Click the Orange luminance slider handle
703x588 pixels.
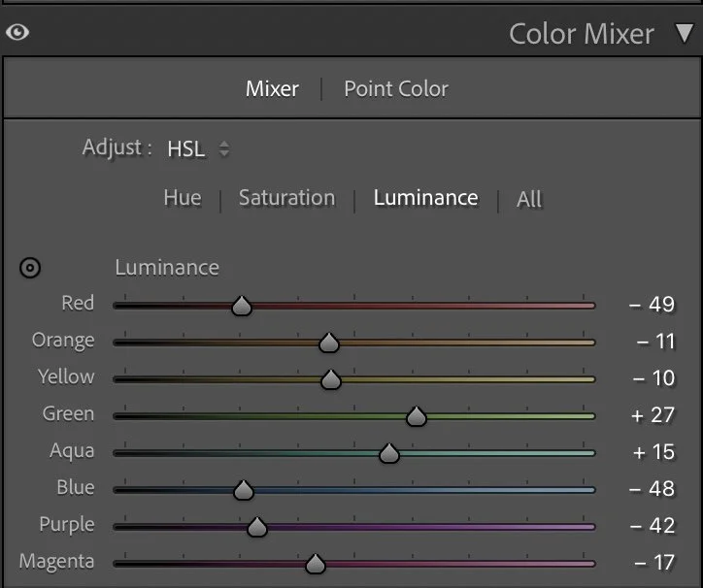point(329,343)
